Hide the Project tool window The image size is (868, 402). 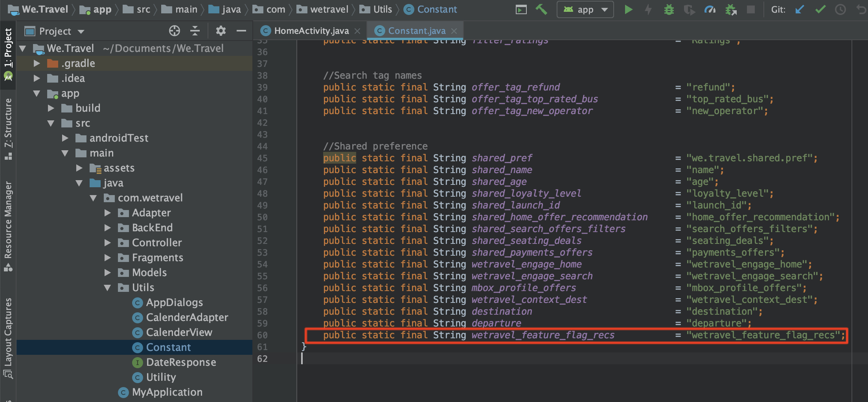point(242,31)
